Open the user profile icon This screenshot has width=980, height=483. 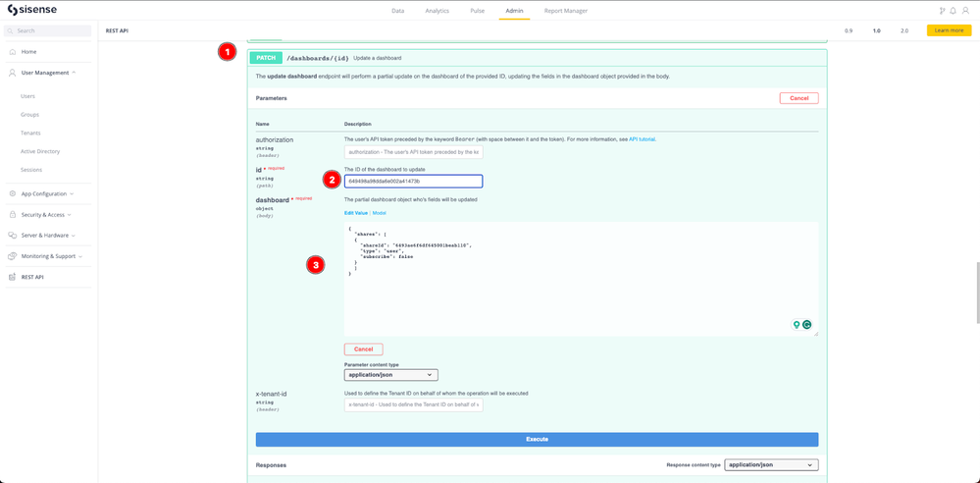(965, 11)
